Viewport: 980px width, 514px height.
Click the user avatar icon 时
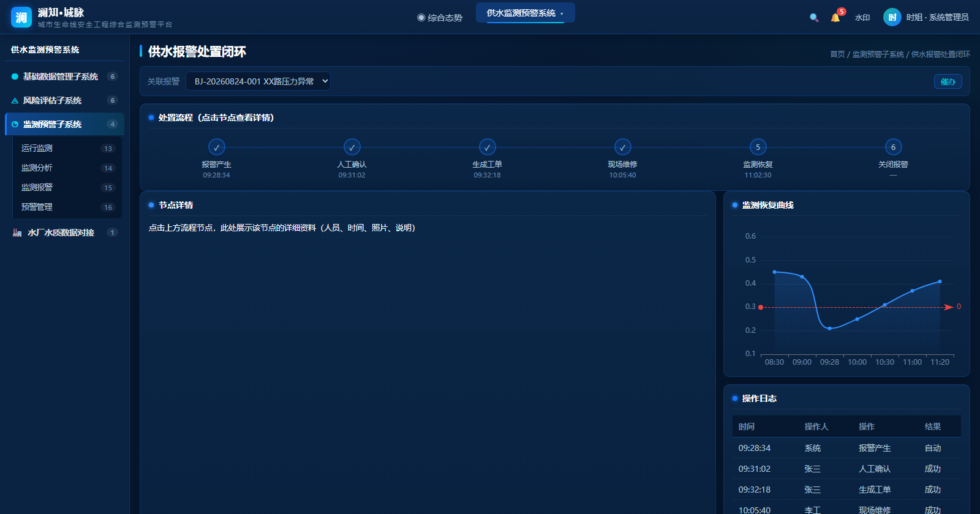pyautogui.click(x=892, y=17)
